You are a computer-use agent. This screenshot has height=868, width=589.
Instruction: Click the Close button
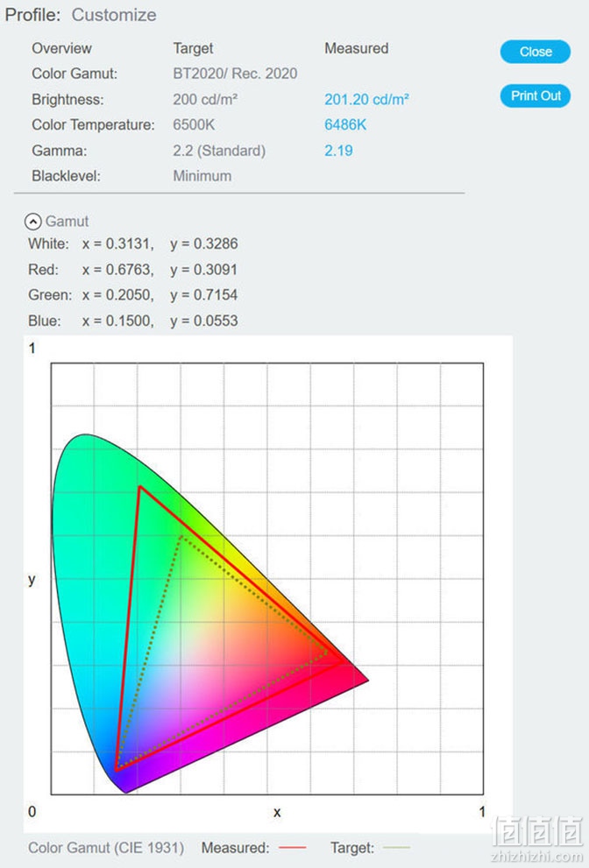coord(536,52)
